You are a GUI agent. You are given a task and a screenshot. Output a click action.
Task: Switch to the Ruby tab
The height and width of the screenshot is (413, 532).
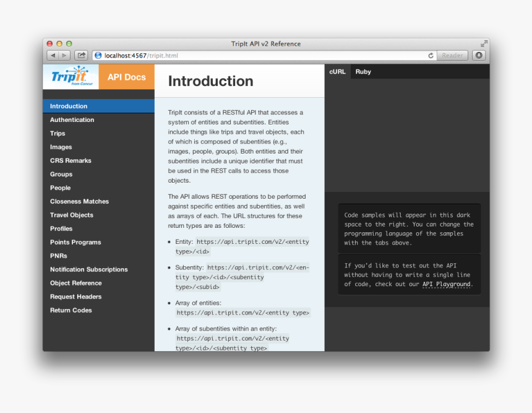[x=363, y=72]
